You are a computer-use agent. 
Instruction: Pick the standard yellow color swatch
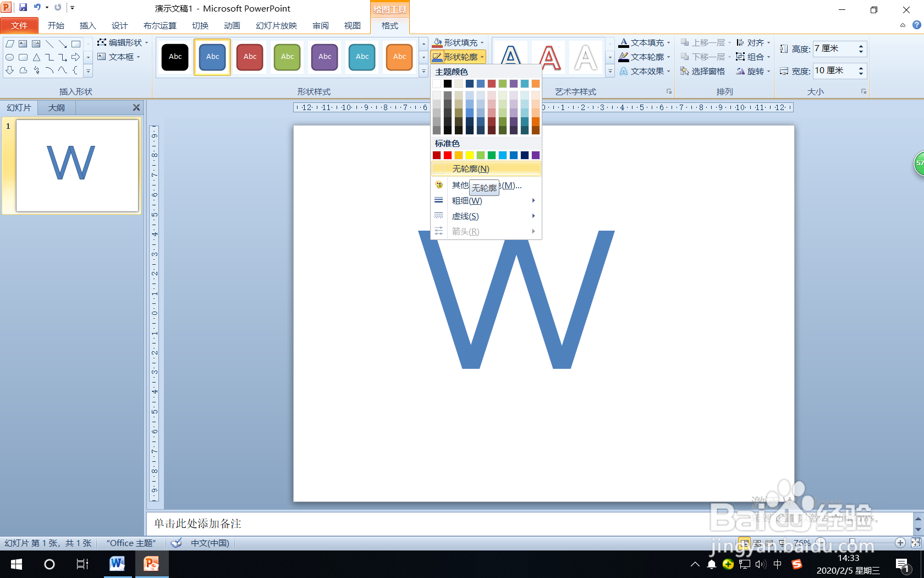pyautogui.click(x=470, y=155)
